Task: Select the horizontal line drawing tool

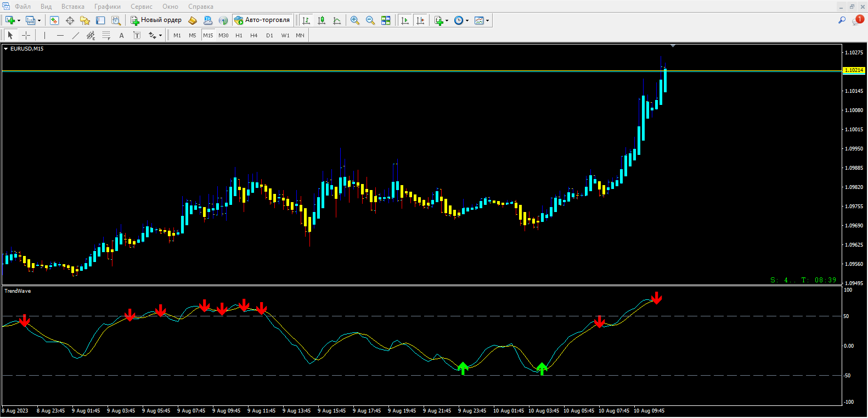Action: pos(60,35)
